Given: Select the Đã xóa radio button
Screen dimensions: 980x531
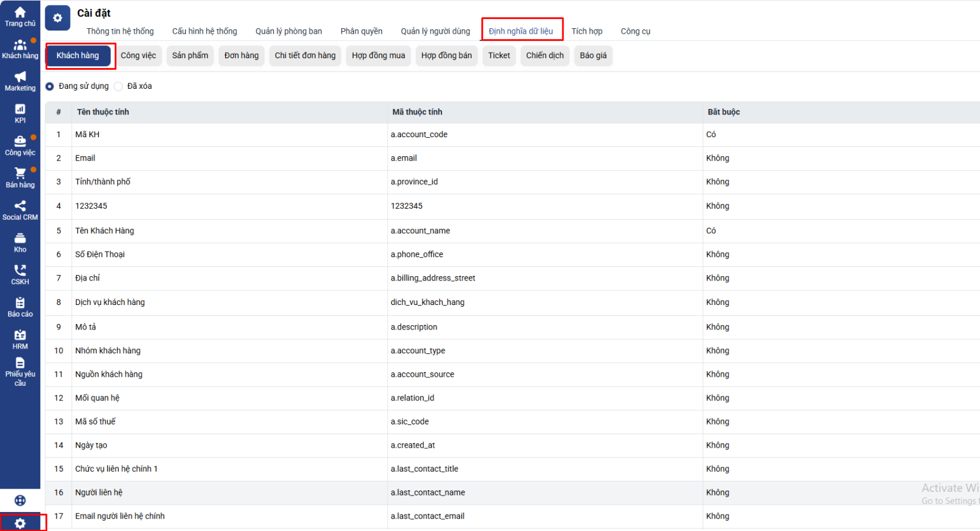Looking at the screenshot, I should pos(118,86).
